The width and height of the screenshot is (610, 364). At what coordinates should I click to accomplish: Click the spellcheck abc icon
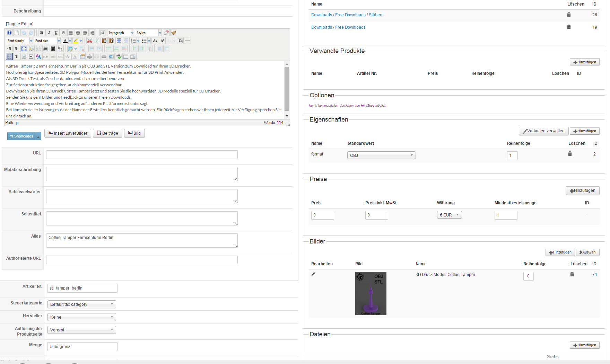coord(119,56)
